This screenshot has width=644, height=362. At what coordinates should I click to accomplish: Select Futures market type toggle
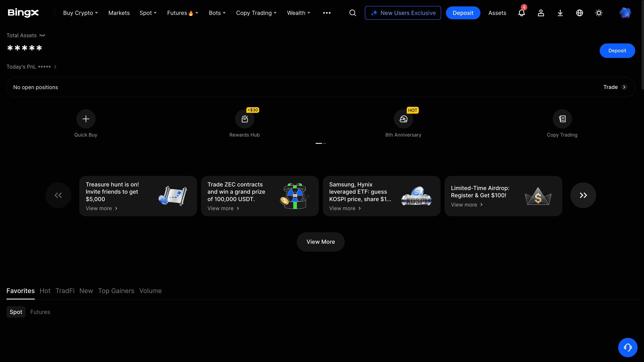pyautogui.click(x=40, y=312)
